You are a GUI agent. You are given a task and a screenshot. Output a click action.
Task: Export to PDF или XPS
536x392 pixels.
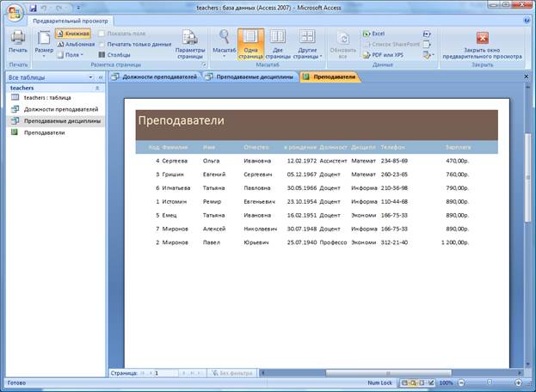(387, 53)
